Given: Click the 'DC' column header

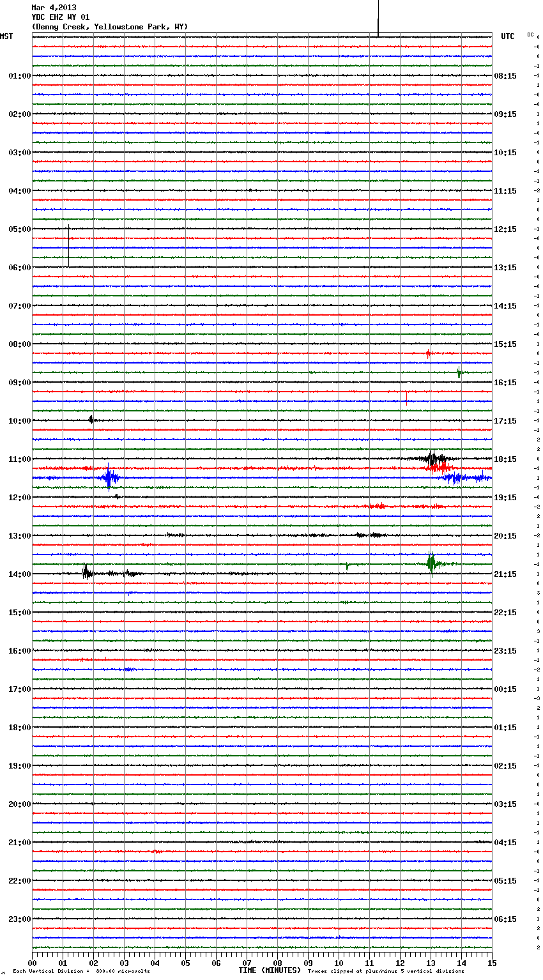Looking at the screenshot, I should pos(530,34).
